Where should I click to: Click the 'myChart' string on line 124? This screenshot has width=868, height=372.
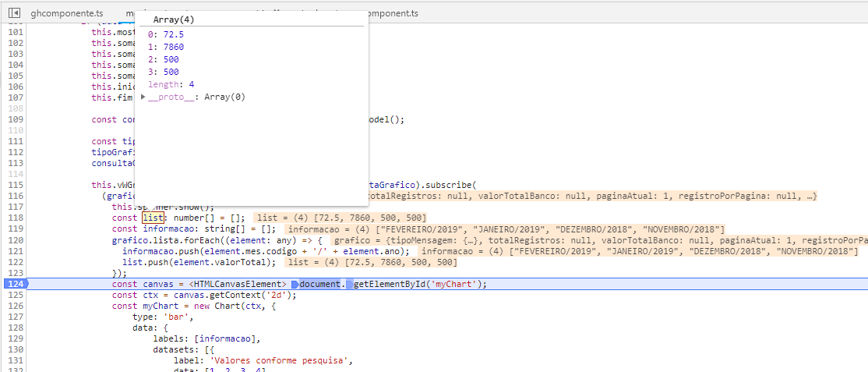click(x=456, y=285)
